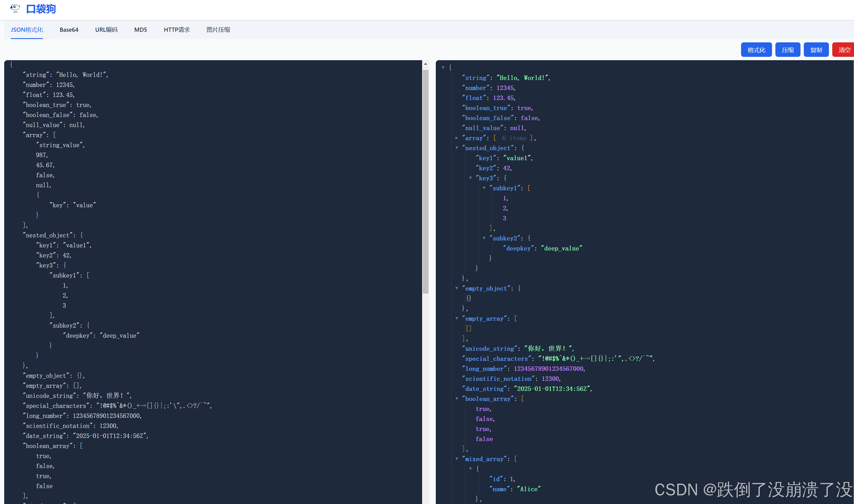The image size is (854, 504).
Task: Open the 图片压缩 tab
Action: (x=218, y=30)
